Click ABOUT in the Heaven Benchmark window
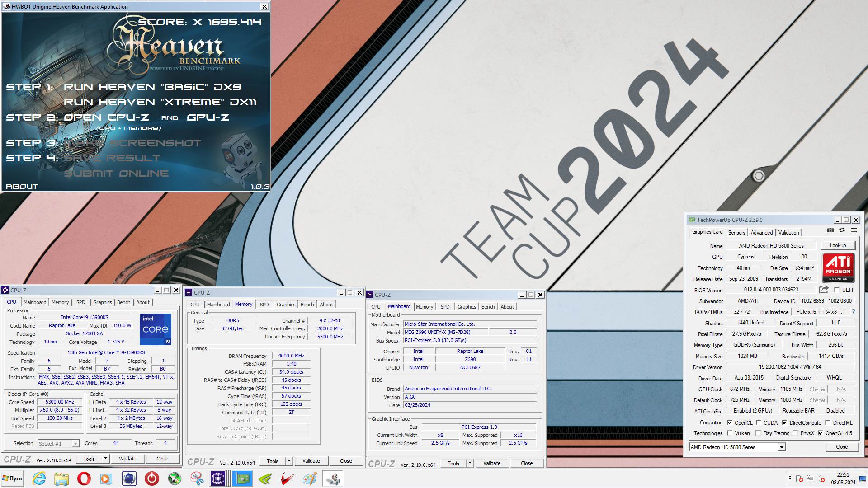 (x=22, y=186)
